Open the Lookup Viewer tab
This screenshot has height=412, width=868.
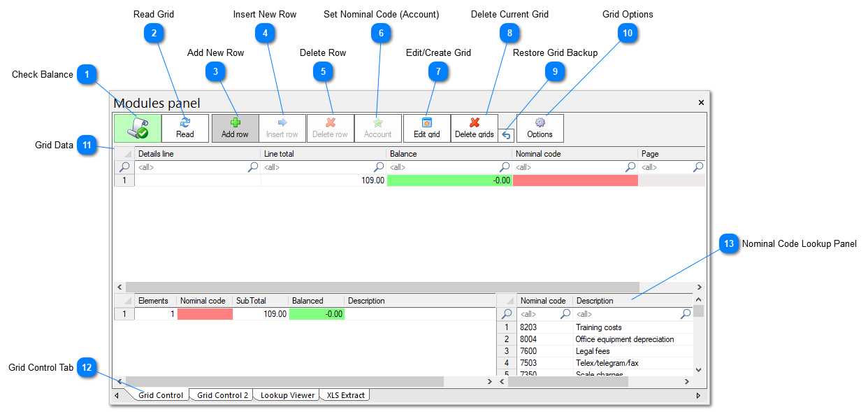(286, 395)
